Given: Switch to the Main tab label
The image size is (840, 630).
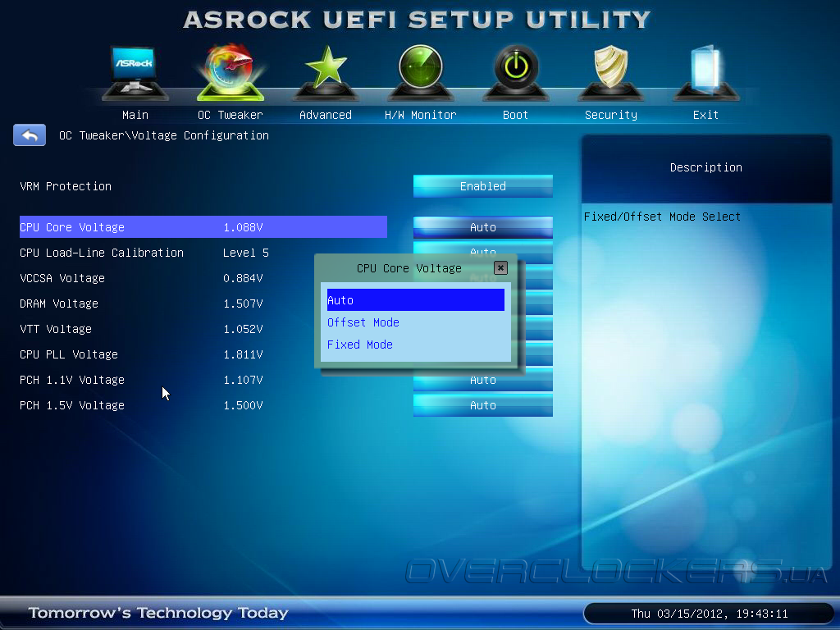Looking at the screenshot, I should 135,115.
